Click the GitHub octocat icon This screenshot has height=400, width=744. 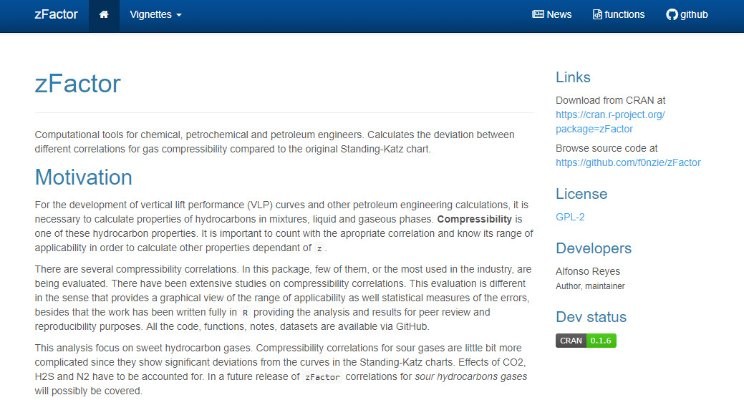click(x=672, y=15)
